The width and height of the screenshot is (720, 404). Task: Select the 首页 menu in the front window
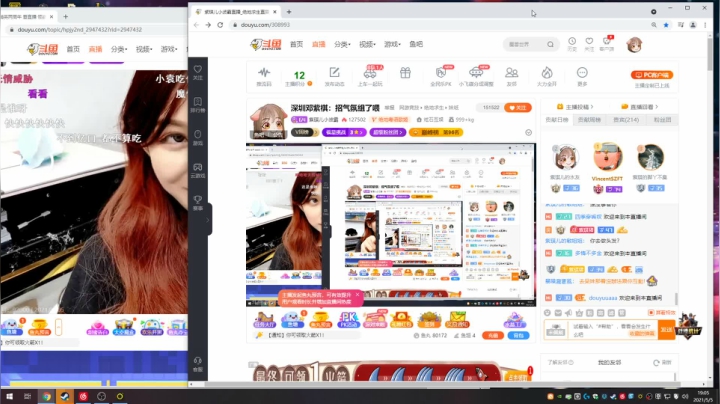pyautogui.click(x=297, y=45)
